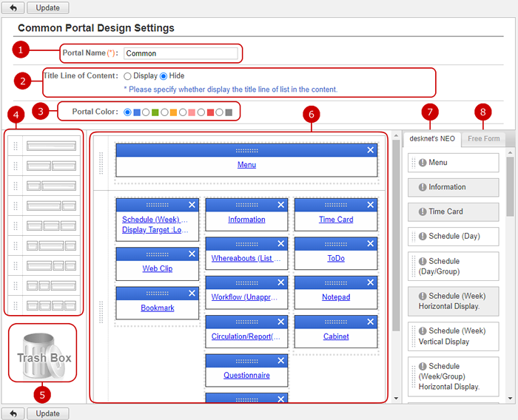This screenshot has width=518, height=420.
Task: Remove the Circulation/Report content block
Action: 281,322
